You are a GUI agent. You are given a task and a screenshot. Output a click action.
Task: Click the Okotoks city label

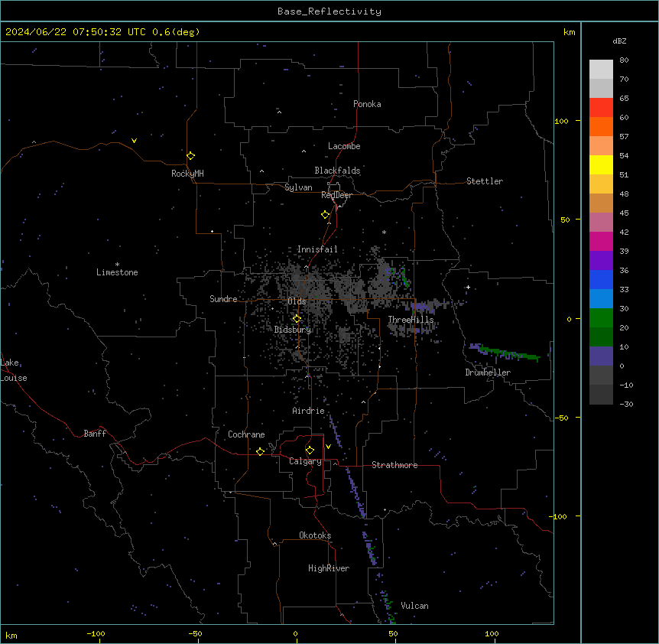(315, 535)
